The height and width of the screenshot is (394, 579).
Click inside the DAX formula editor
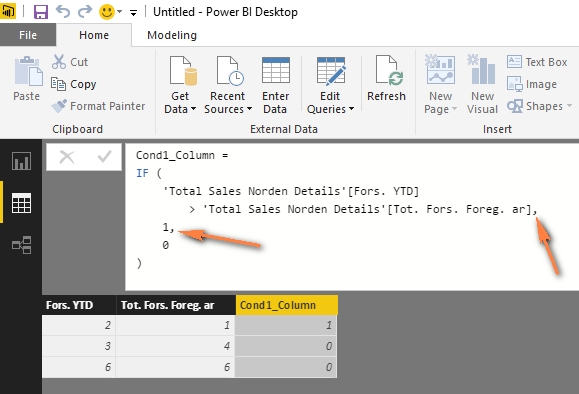coord(352,217)
